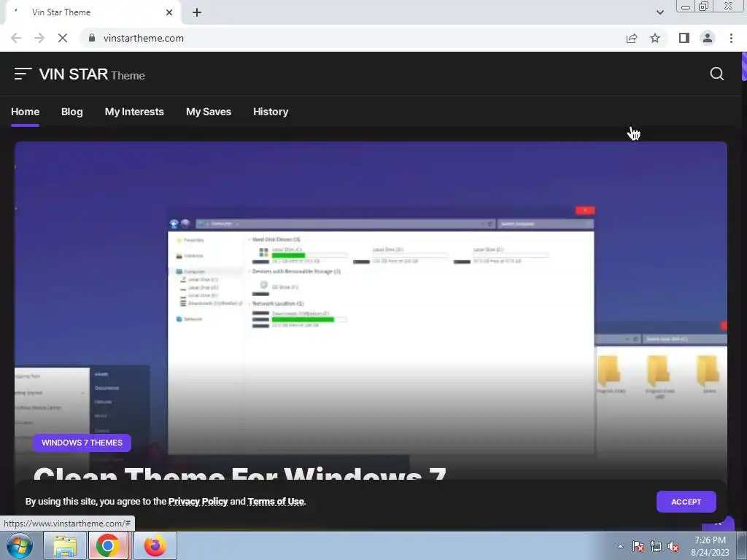Viewport: 747px width, 560px height.
Task: Click the ACCEPT cookie button
Action: pyautogui.click(x=686, y=502)
